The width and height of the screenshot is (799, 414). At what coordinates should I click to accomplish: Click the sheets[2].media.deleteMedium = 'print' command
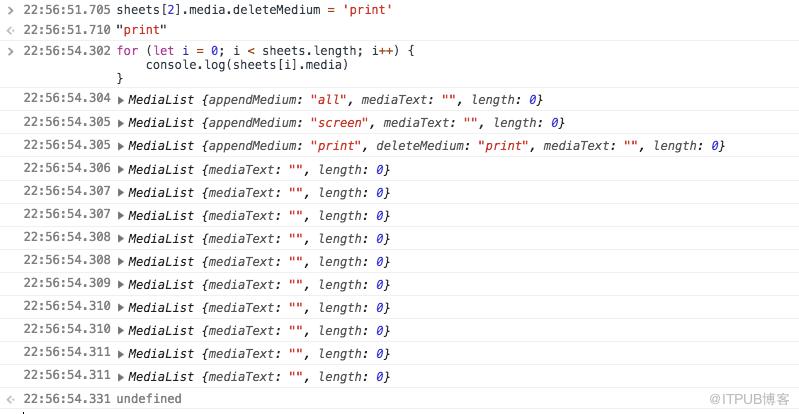[254, 10]
